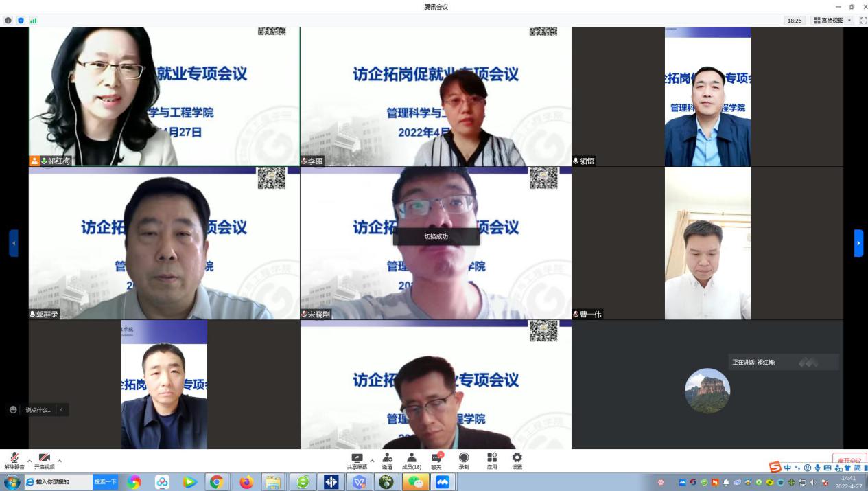Turn on the camera (开启视频)
This screenshot has height=491, width=868.
(x=44, y=459)
